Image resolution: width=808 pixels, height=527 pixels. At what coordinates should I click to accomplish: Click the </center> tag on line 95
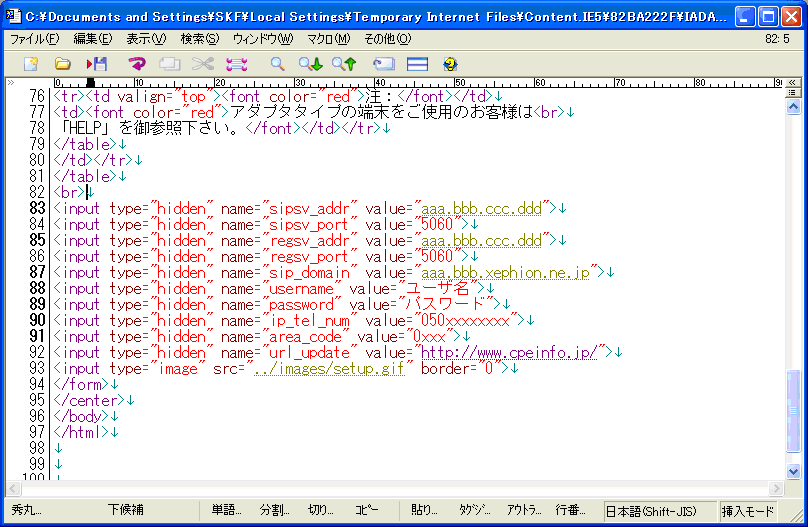coord(89,400)
